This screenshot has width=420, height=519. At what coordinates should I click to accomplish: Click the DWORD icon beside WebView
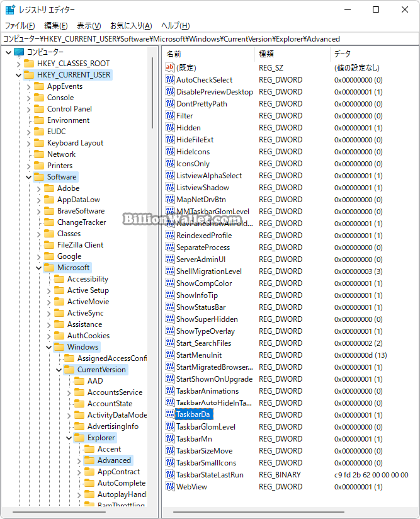pos(170,486)
